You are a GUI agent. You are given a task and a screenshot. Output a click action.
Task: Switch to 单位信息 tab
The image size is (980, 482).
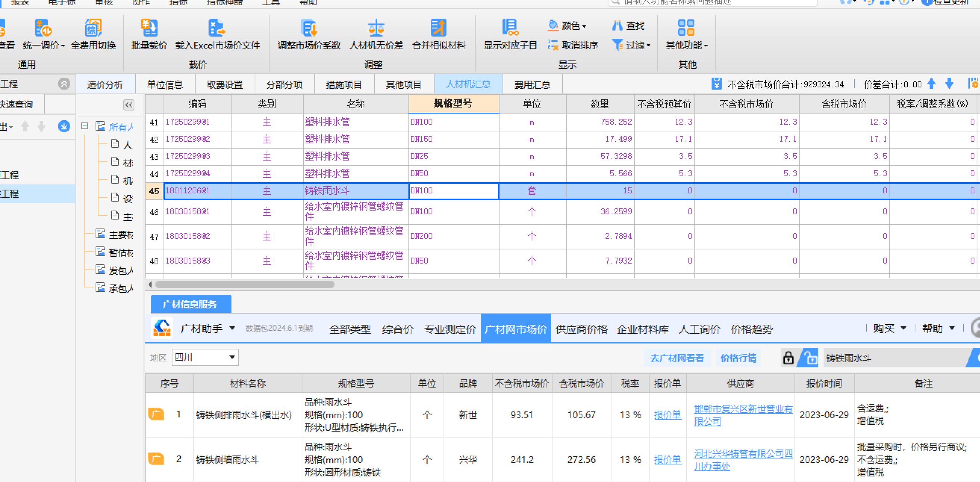click(x=165, y=84)
